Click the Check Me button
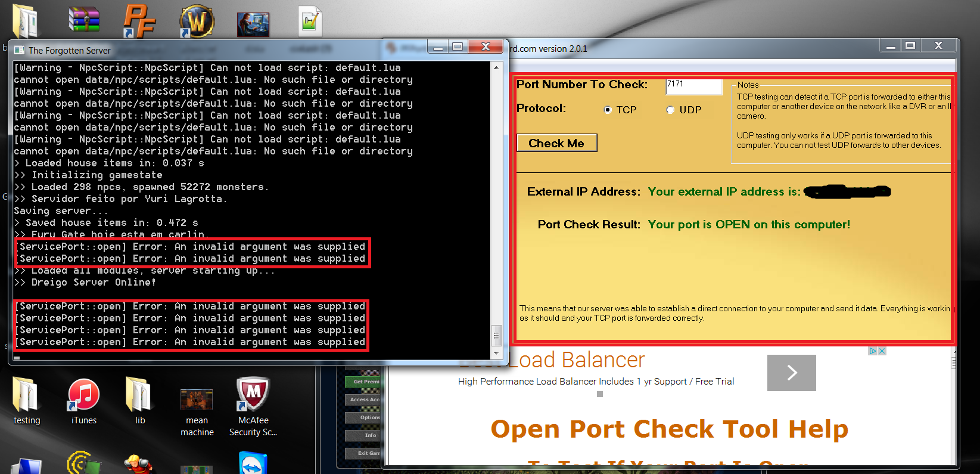 coord(556,143)
